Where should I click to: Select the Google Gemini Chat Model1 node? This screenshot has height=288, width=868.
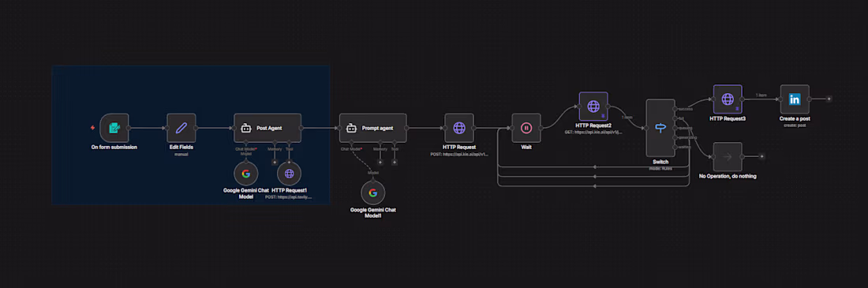point(373,193)
